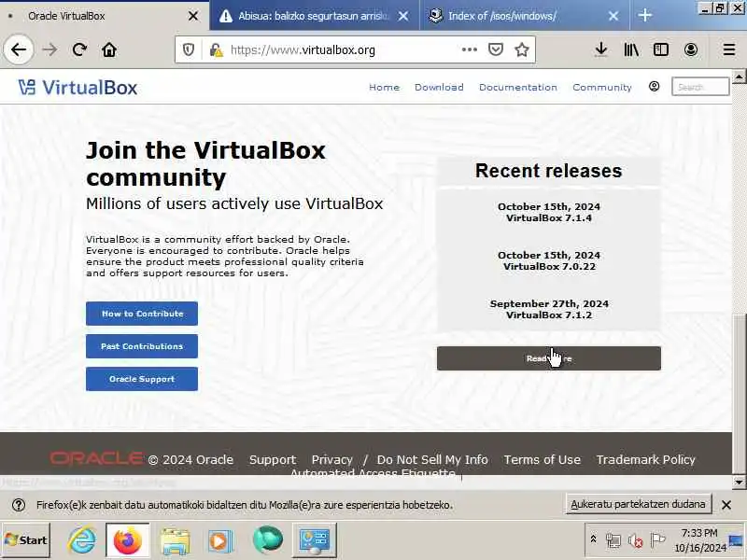Click the How to Contribute button
Viewport: 747px width, 560px height.
coord(142,314)
